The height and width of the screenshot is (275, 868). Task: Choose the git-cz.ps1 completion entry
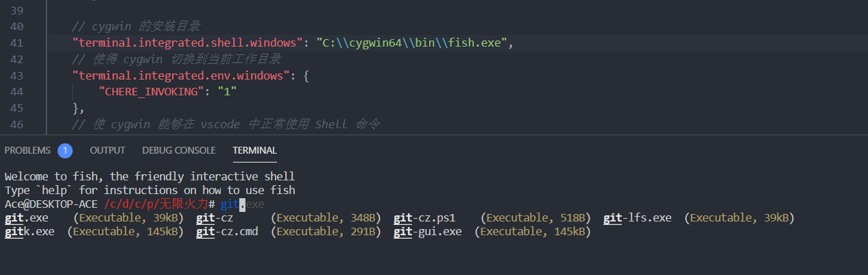coord(424,218)
